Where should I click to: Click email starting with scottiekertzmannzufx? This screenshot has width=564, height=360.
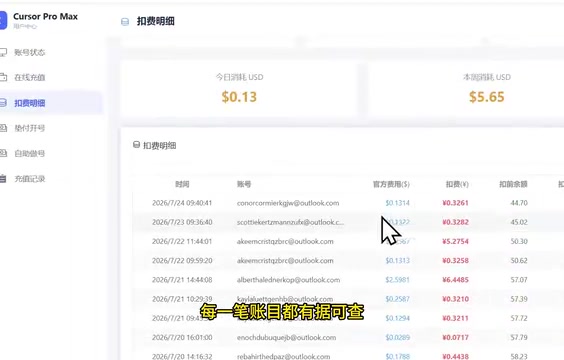coord(290,222)
